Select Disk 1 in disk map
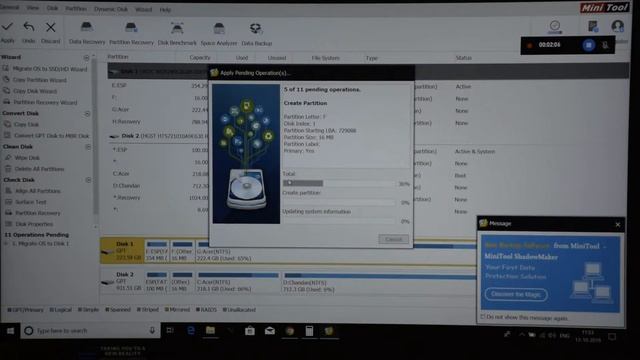Image resolution: width=640 pixels, height=360 pixels. 122,251
